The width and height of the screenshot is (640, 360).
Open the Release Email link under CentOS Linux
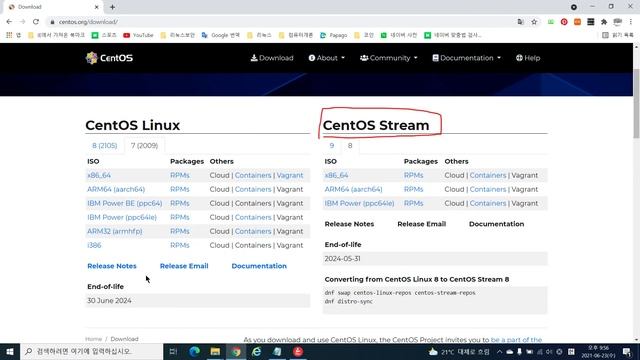[x=184, y=266]
